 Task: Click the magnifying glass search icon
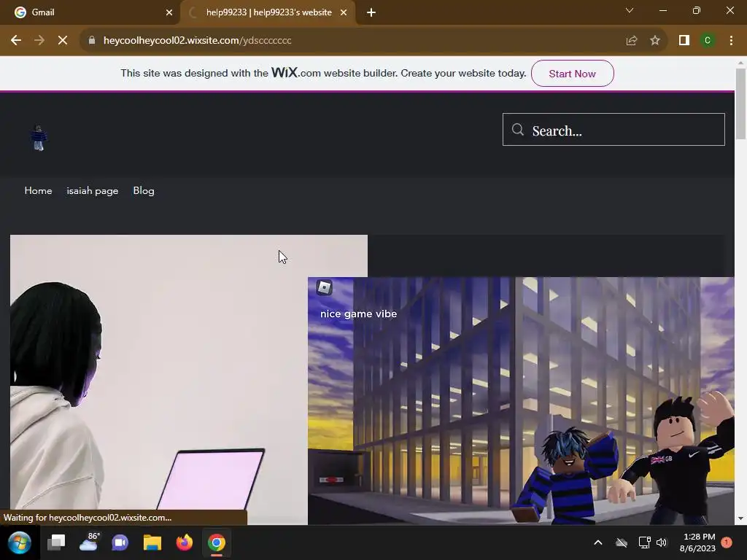pos(518,130)
